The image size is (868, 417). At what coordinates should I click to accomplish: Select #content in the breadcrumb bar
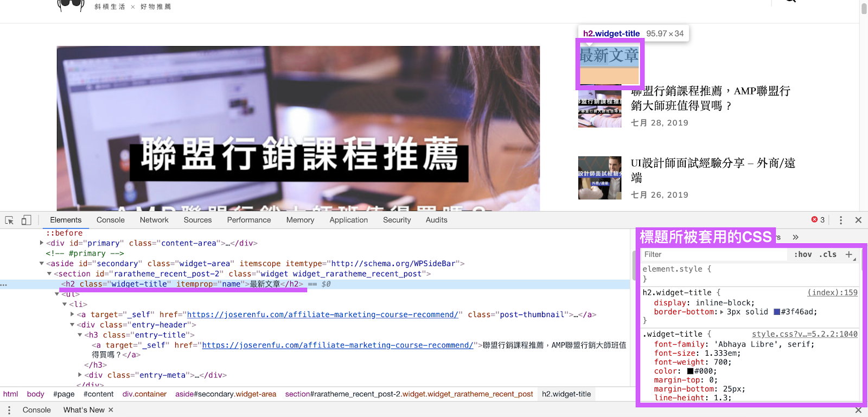click(99, 394)
